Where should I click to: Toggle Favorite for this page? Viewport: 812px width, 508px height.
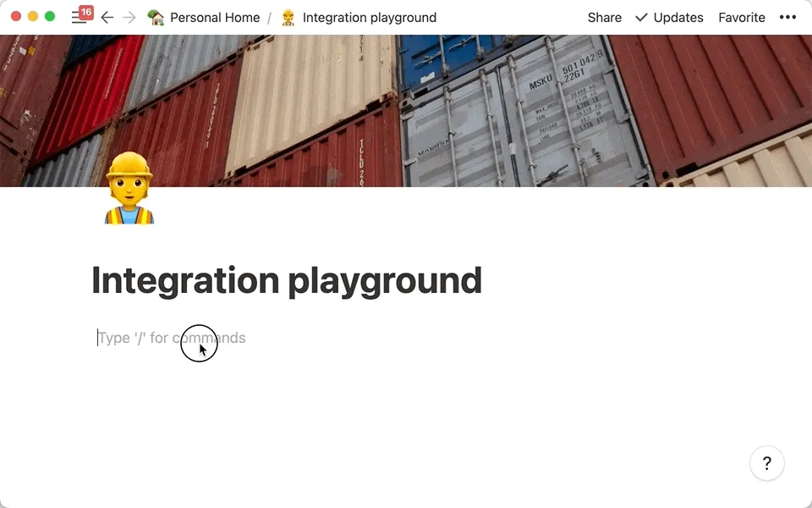click(x=741, y=17)
